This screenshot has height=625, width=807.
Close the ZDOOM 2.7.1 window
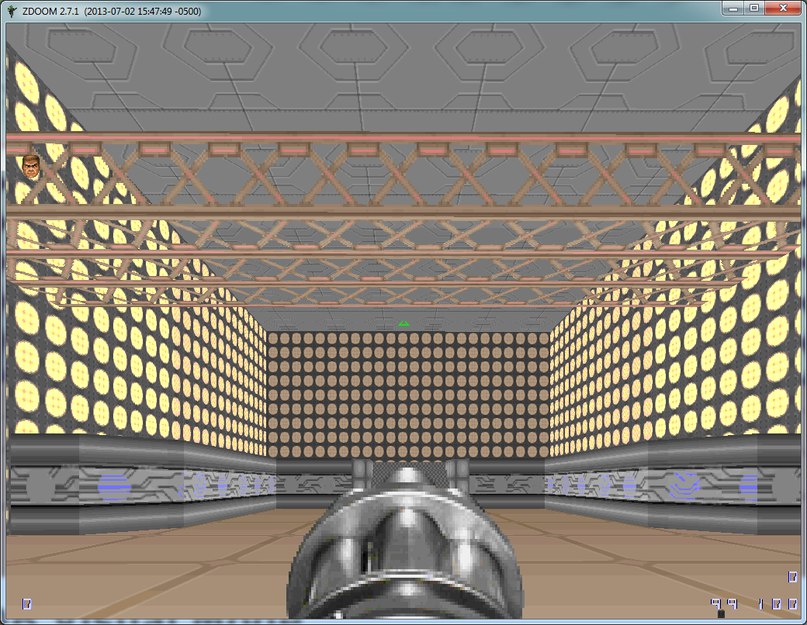[x=783, y=9]
